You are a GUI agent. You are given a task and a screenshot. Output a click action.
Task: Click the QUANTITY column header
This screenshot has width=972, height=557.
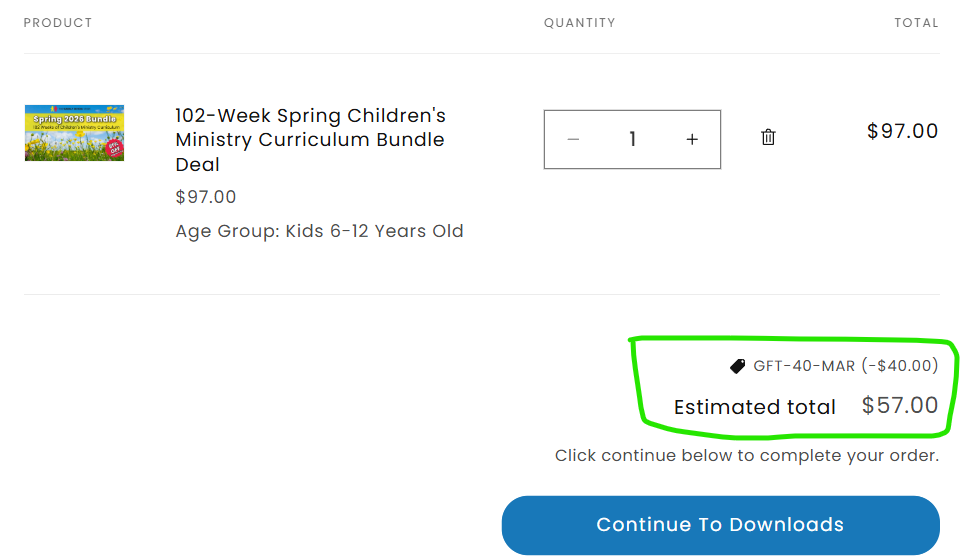(x=580, y=22)
